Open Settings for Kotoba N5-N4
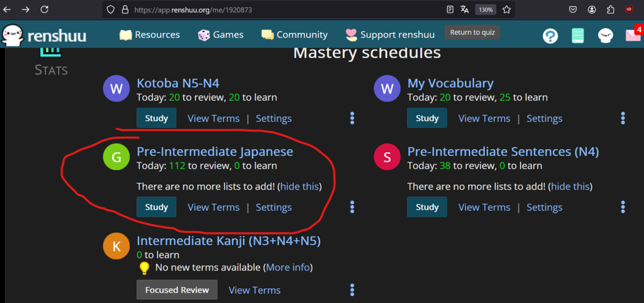The height and width of the screenshot is (303, 644). click(x=274, y=119)
